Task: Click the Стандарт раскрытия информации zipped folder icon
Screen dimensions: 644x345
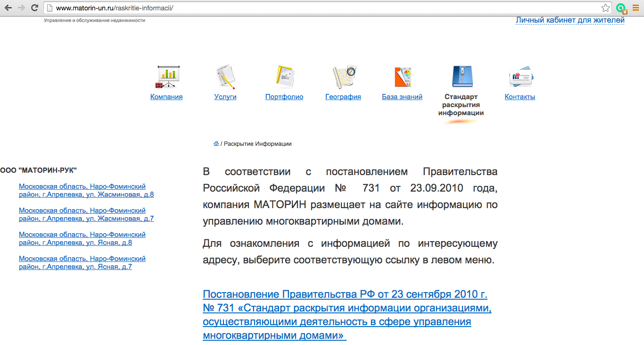Action: 462,76
